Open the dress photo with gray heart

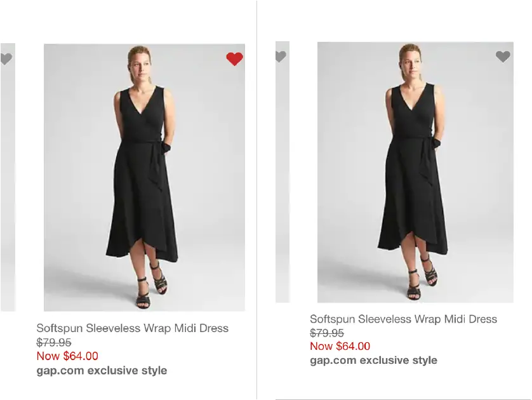[415, 172]
